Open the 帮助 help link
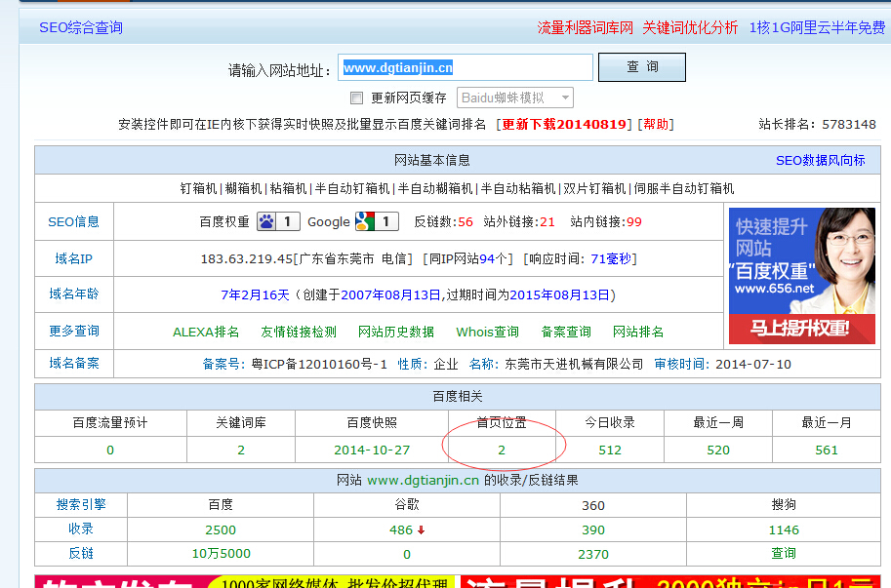The width and height of the screenshot is (891, 588). (x=656, y=124)
